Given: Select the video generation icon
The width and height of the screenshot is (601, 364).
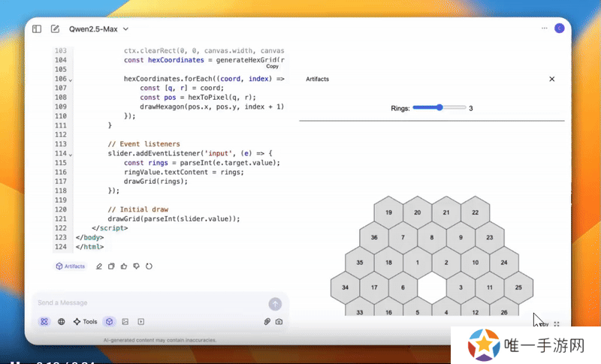Looking at the screenshot, I should coord(141,321).
